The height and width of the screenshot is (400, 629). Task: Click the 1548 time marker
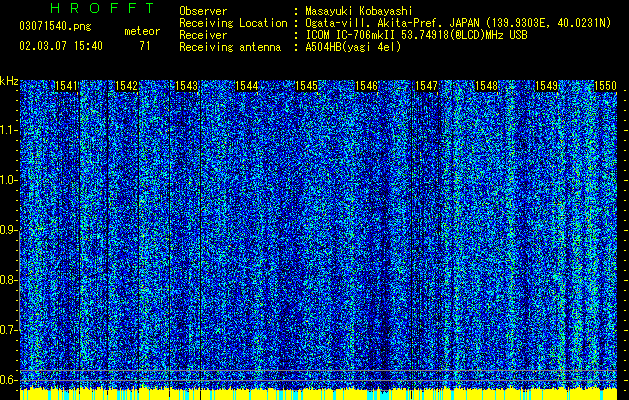(x=487, y=86)
